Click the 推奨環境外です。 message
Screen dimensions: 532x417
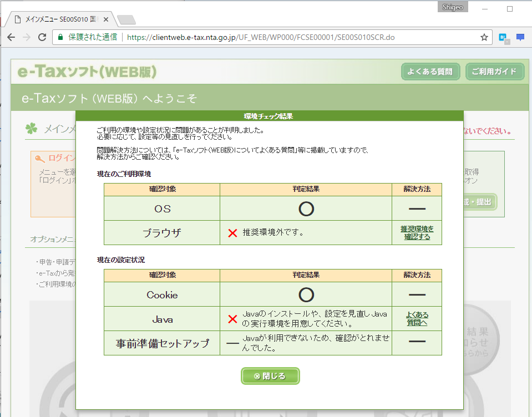[273, 232]
